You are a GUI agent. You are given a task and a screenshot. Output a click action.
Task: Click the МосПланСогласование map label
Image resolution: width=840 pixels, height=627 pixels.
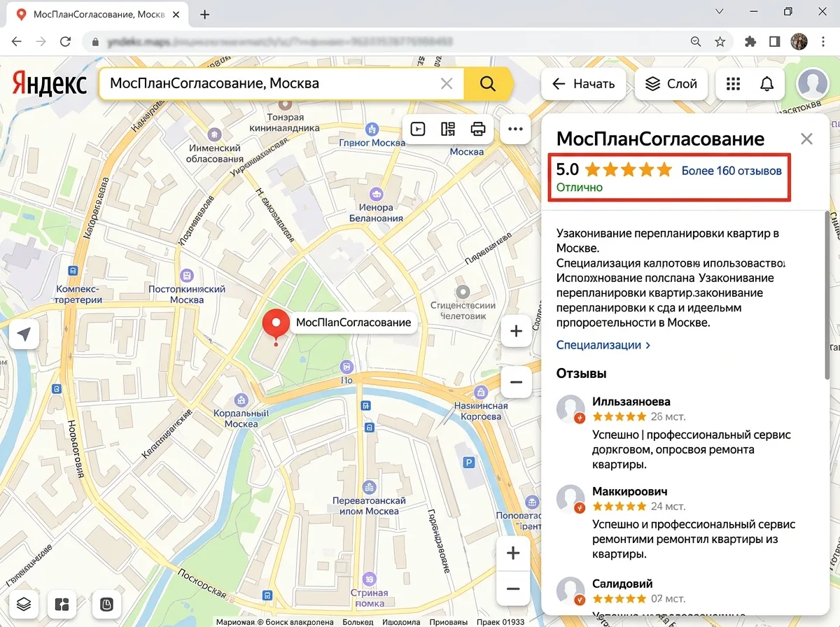[x=353, y=323]
